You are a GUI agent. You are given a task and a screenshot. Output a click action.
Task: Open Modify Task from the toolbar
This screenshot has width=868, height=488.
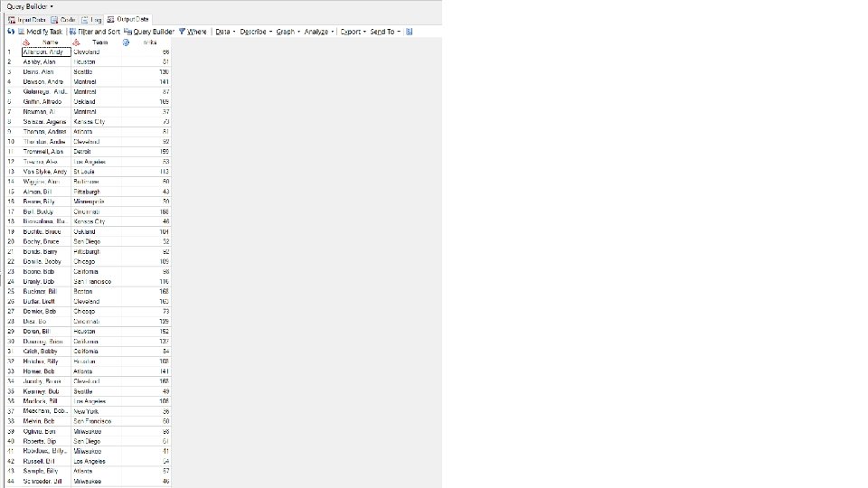pos(41,32)
